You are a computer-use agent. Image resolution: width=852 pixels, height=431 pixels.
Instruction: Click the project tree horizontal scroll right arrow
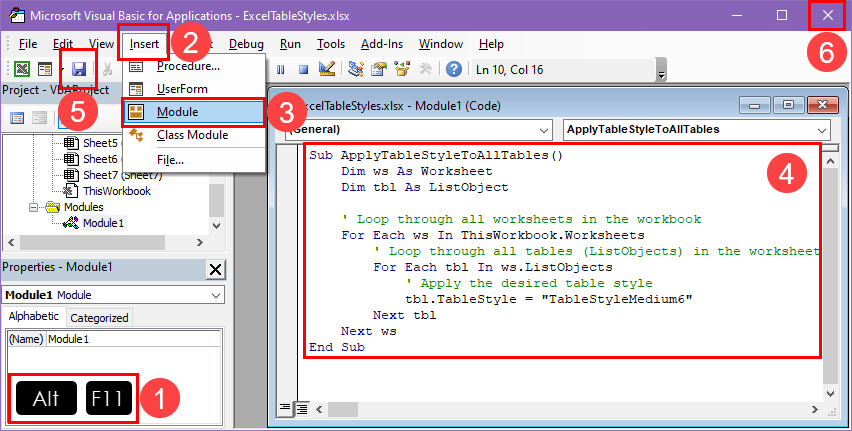(199, 242)
